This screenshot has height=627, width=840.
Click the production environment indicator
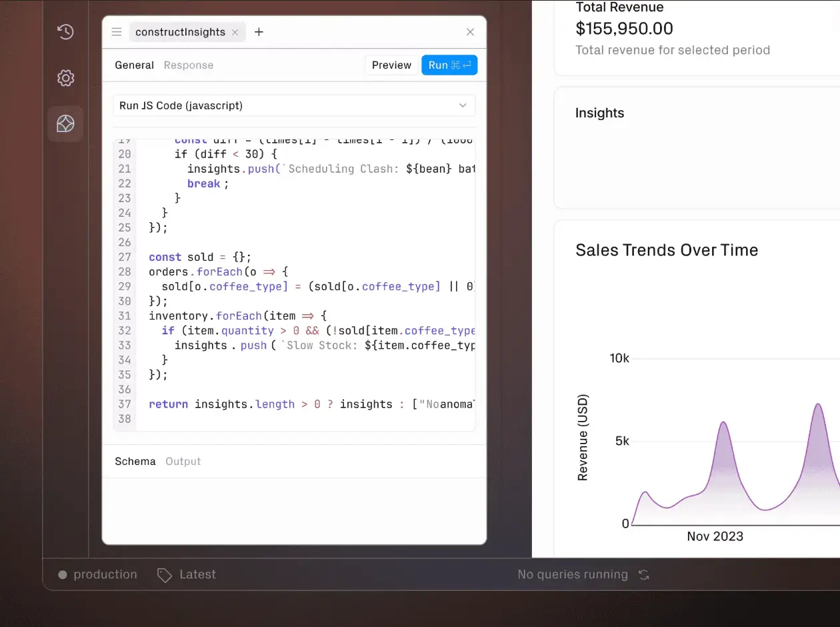click(x=97, y=574)
